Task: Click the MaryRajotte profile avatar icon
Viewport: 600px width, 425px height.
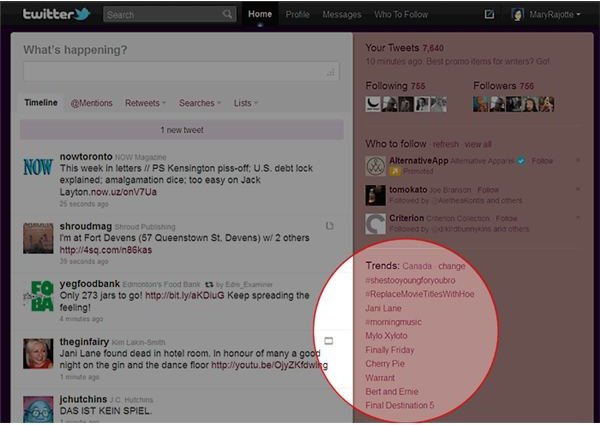Action: click(x=517, y=15)
